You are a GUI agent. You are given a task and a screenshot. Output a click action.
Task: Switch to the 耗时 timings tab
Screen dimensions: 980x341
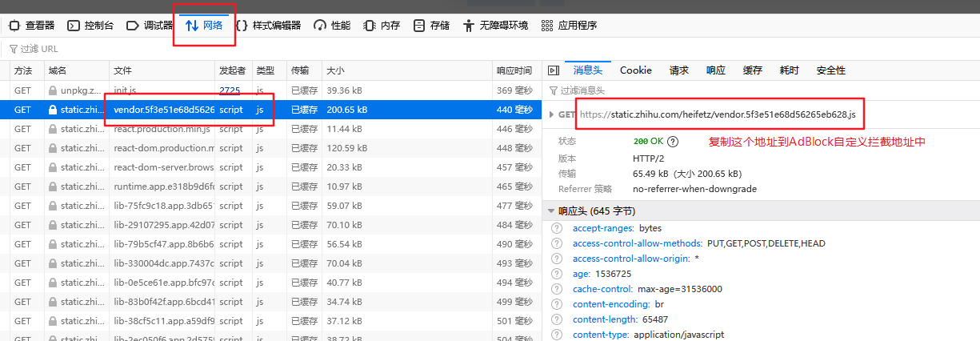coord(789,70)
